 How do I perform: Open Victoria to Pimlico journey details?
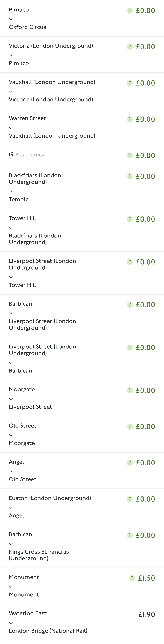coord(82,55)
